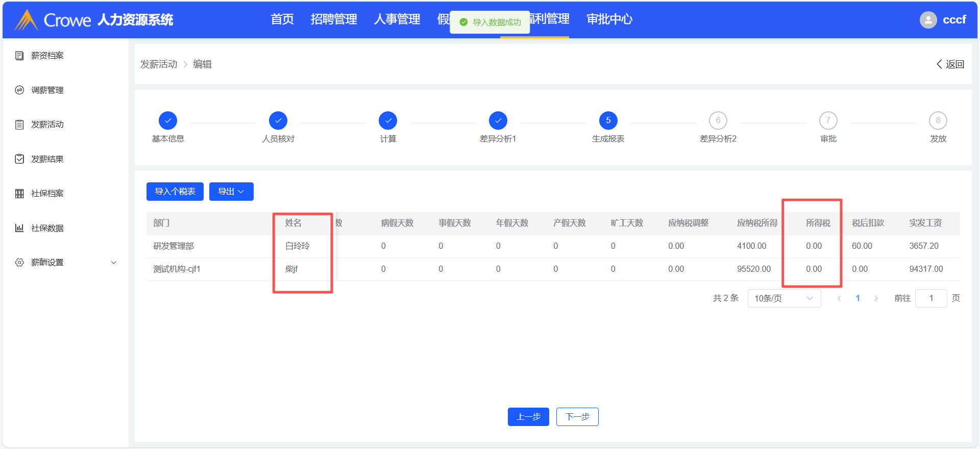
Task: Open 审批中心 in top navigation
Action: tap(609, 19)
